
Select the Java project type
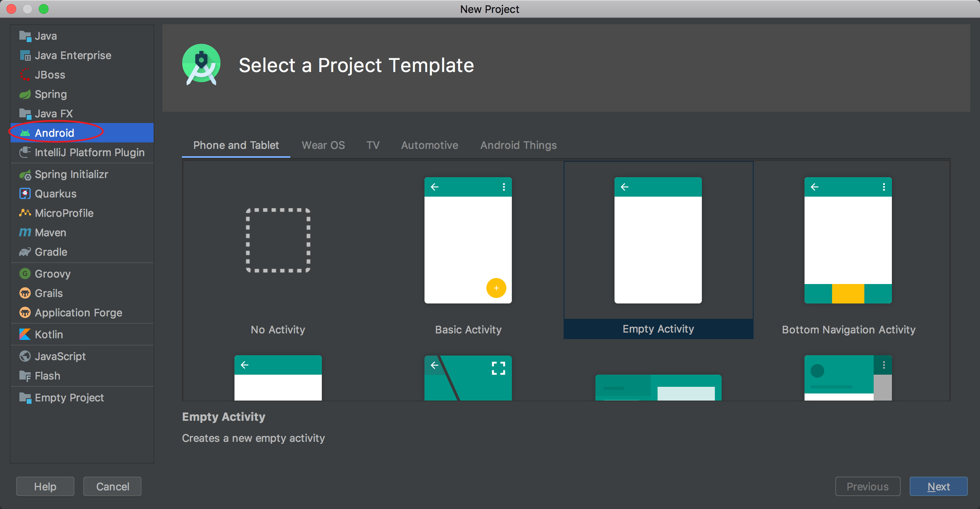click(x=82, y=36)
